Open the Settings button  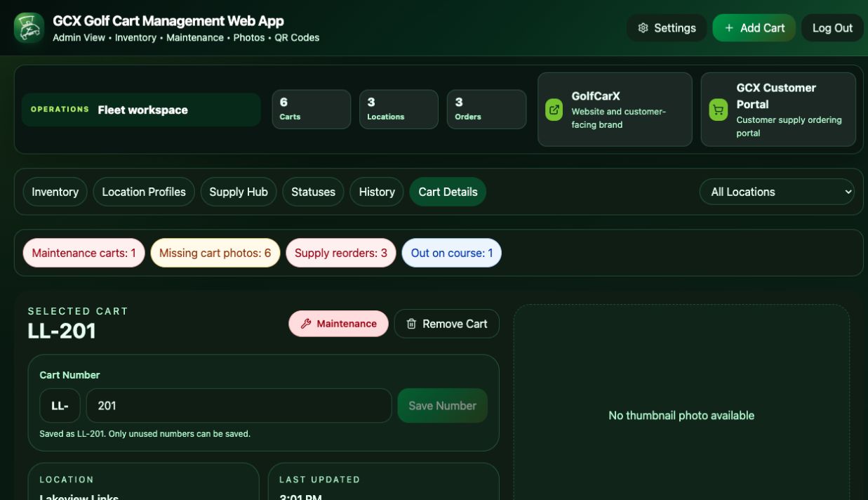click(x=667, y=28)
